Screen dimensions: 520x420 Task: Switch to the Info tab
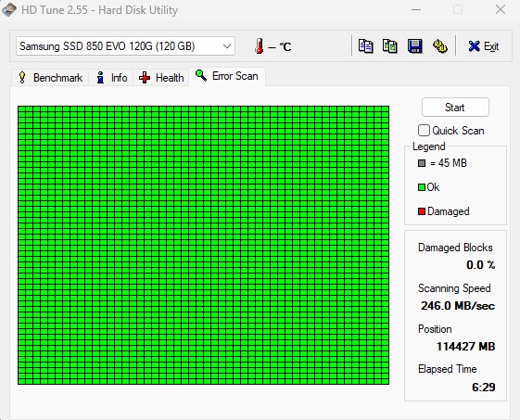(111, 78)
